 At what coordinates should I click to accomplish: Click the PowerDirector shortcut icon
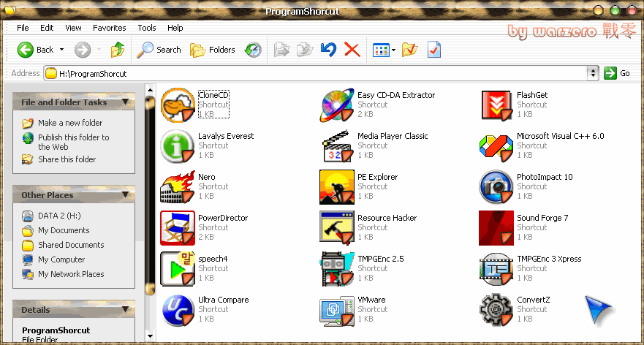[x=178, y=228]
